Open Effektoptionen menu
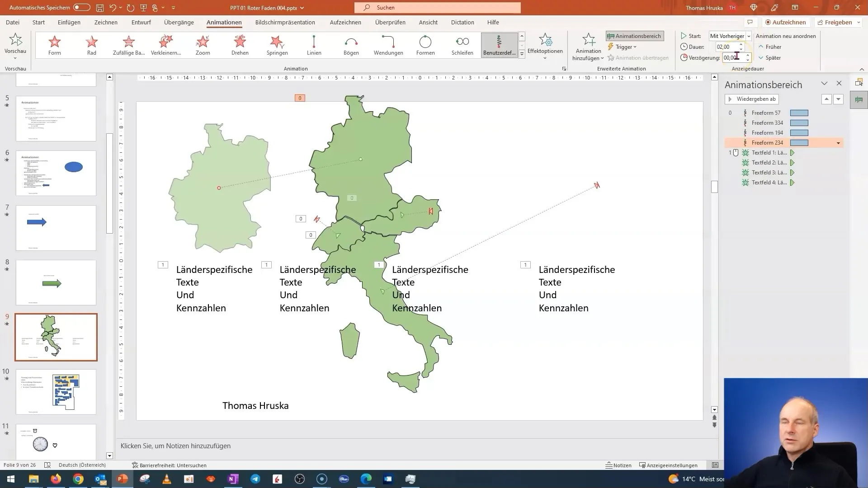This screenshot has height=488, width=868. 545,47
